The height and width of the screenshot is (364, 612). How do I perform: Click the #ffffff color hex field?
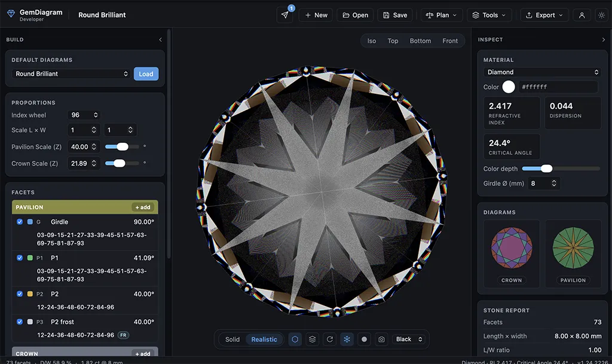click(x=558, y=87)
